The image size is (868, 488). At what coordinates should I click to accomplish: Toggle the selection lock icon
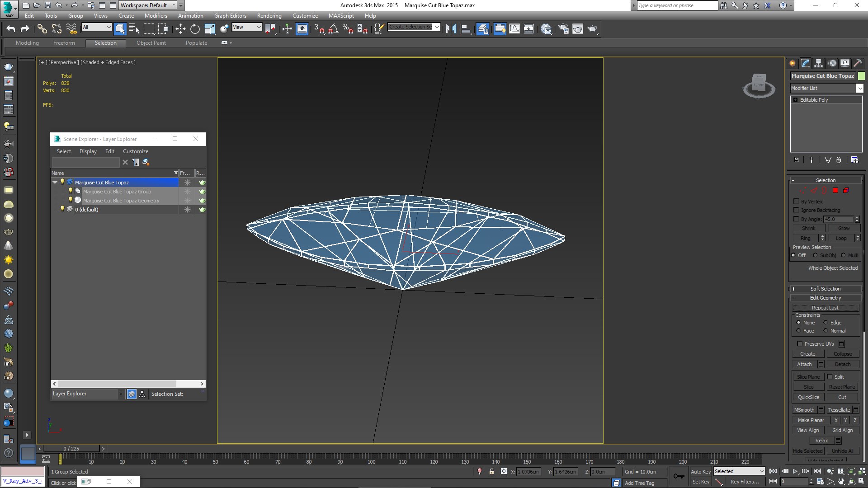tap(491, 471)
